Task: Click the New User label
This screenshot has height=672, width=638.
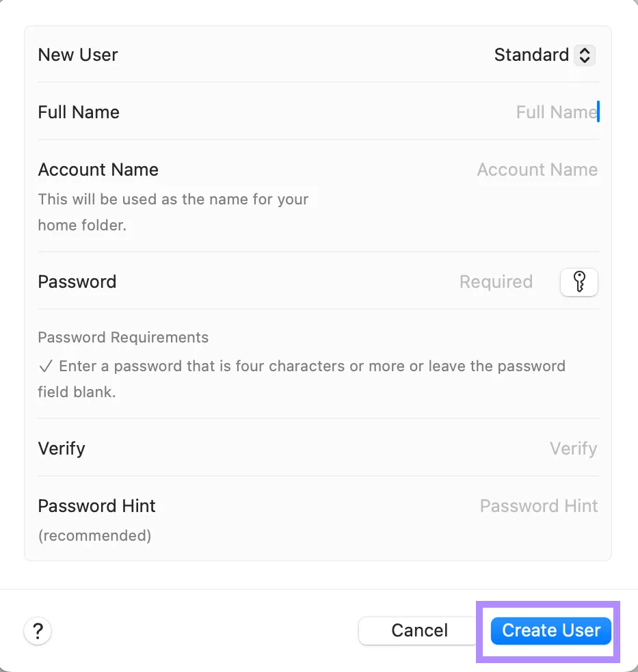Action: pyautogui.click(x=77, y=55)
